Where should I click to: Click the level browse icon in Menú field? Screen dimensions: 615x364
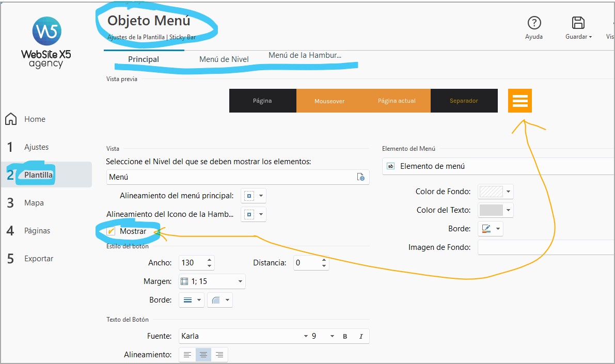tap(361, 177)
